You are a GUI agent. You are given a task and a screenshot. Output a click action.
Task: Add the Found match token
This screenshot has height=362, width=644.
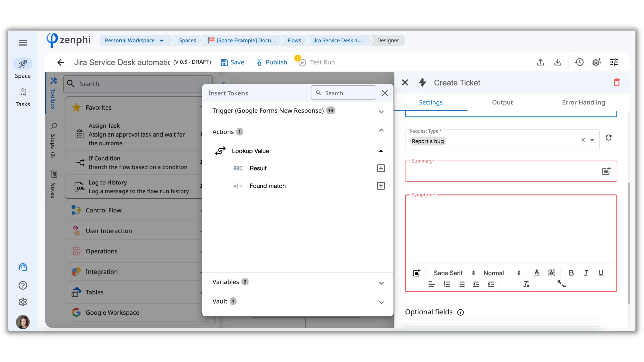pyautogui.click(x=381, y=186)
